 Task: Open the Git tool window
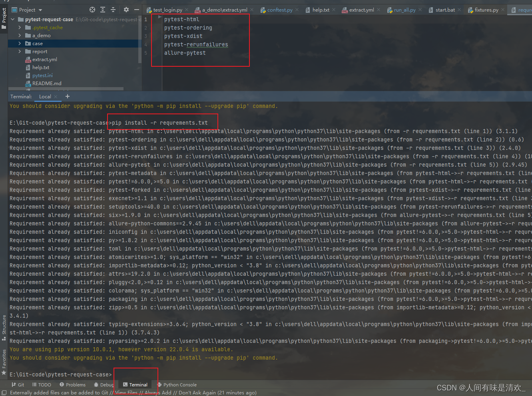(18, 385)
